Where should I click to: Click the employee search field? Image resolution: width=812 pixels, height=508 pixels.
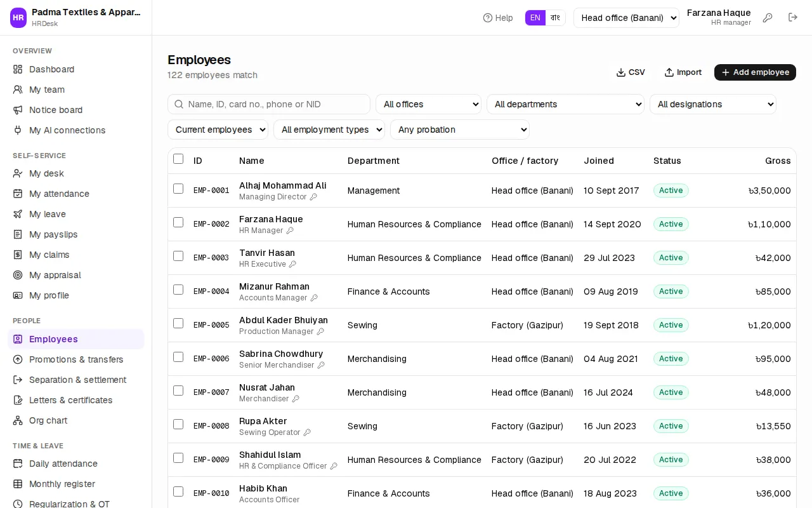(269, 104)
